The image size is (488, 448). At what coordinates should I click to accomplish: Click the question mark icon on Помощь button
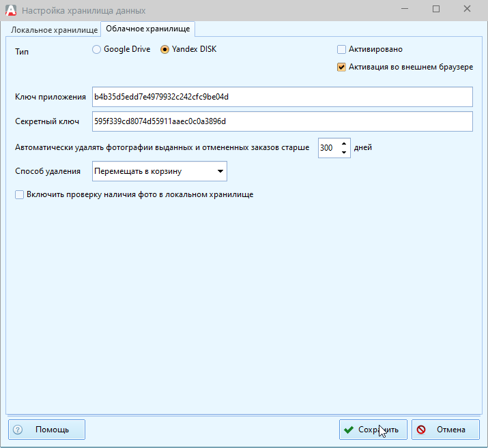(x=18, y=430)
